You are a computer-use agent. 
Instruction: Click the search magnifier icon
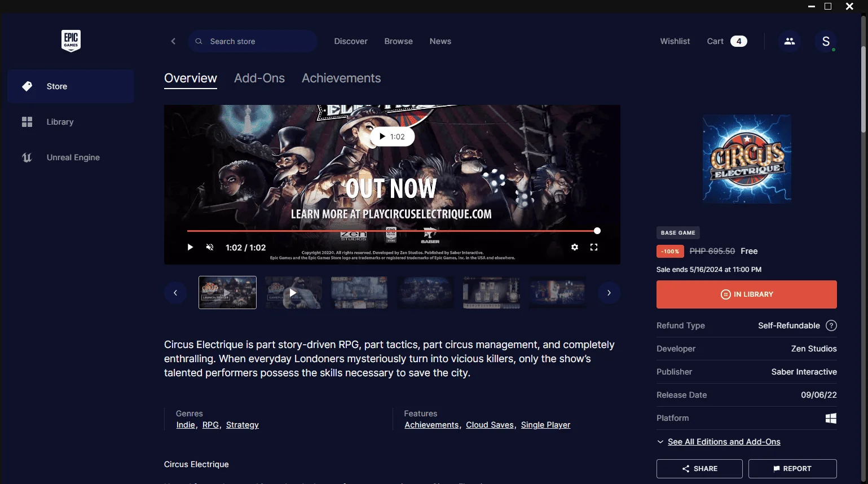click(x=199, y=41)
